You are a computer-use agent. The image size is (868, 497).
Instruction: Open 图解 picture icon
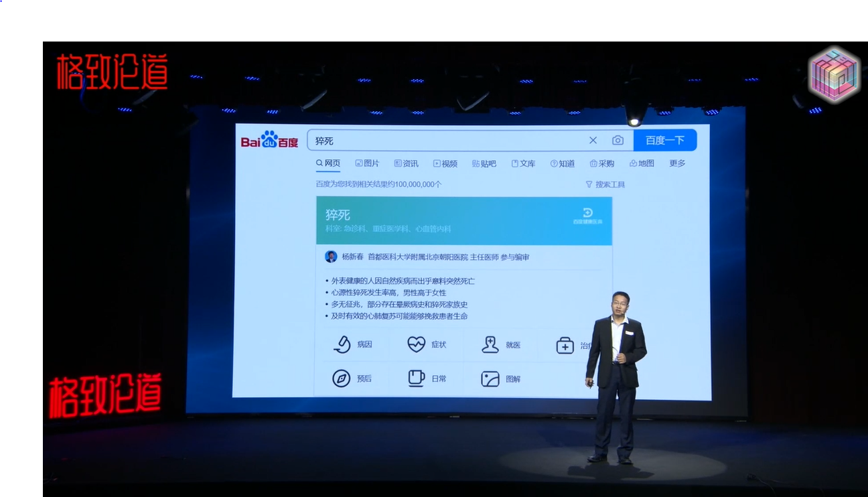click(x=490, y=379)
